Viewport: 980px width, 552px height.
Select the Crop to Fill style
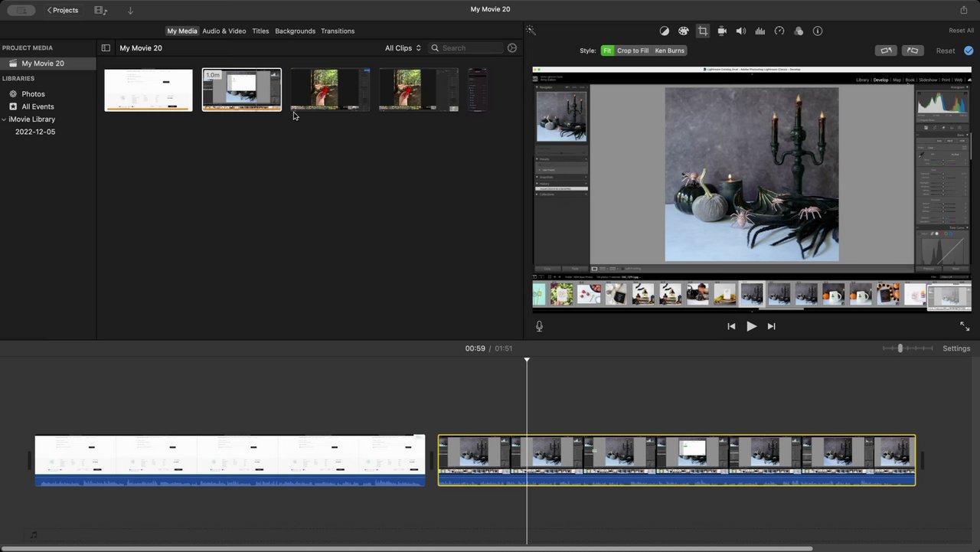[x=632, y=51]
